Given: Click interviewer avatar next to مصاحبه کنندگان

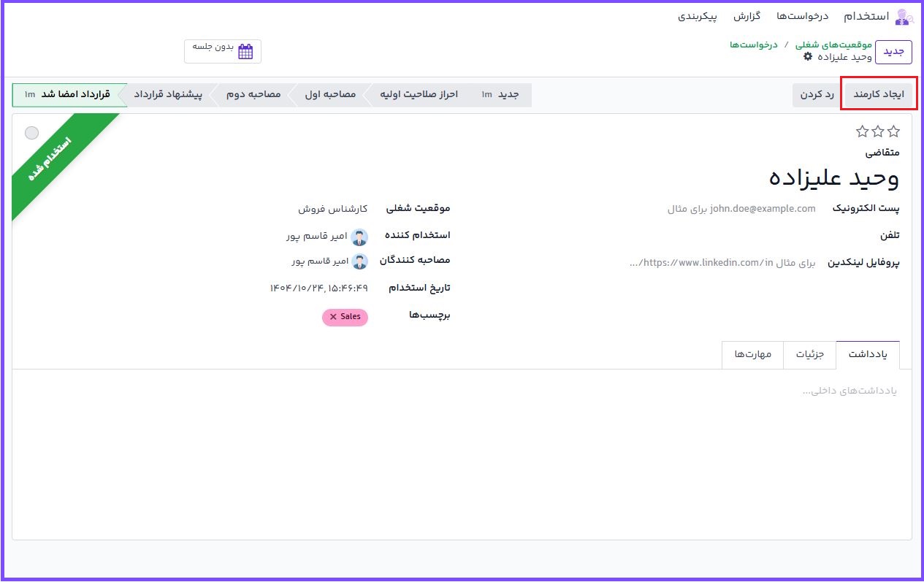Looking at the screenshot, I should pos(359,261).
